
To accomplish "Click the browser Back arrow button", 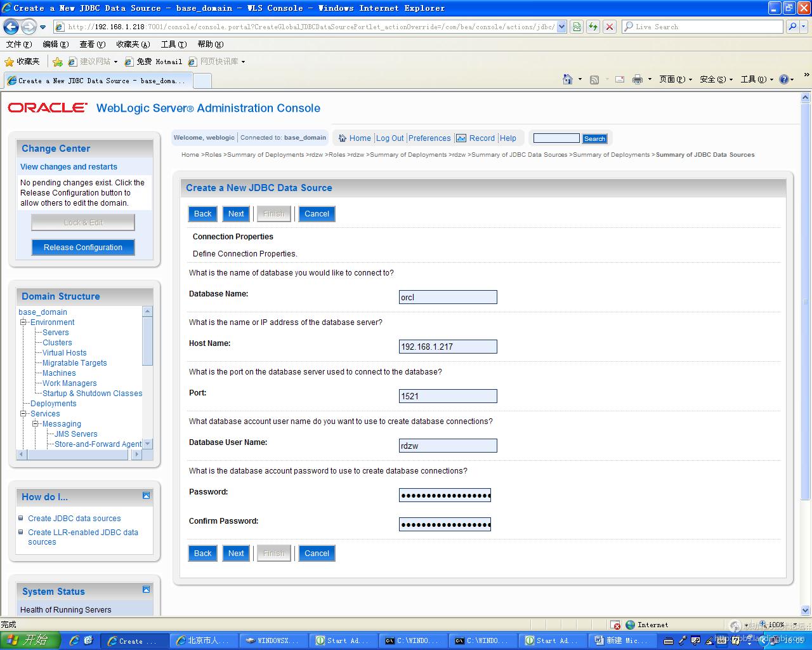I will 11,27.
